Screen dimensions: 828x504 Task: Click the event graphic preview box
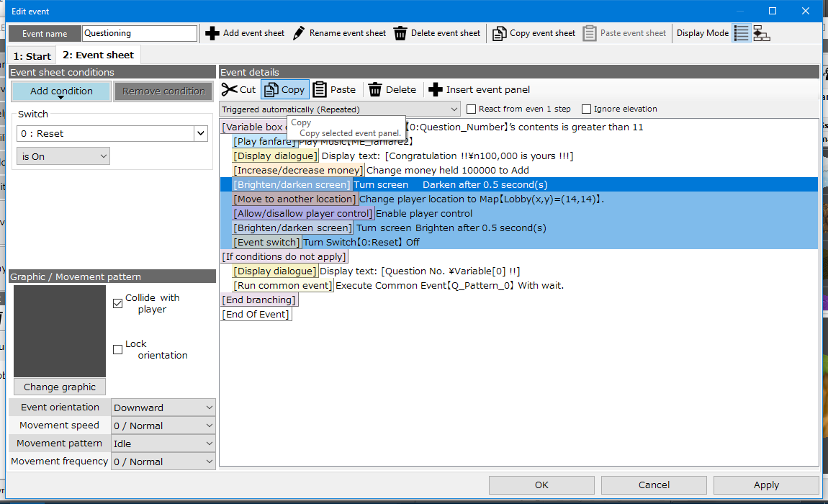click(60, 331)
